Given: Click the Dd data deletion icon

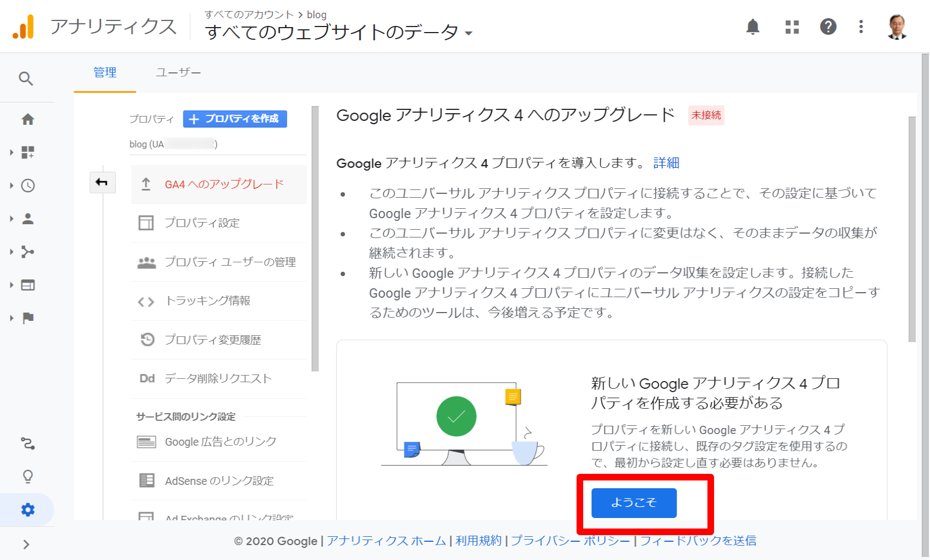Looking at the screenshot, I should coord(147,379).
